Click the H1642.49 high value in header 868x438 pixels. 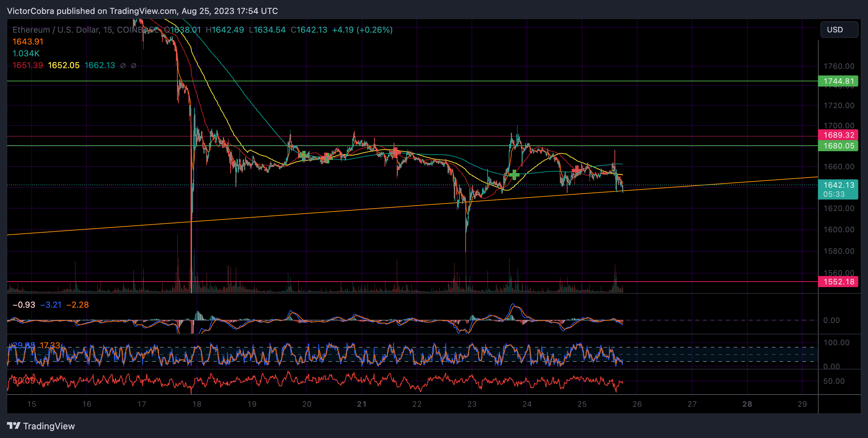225,30
